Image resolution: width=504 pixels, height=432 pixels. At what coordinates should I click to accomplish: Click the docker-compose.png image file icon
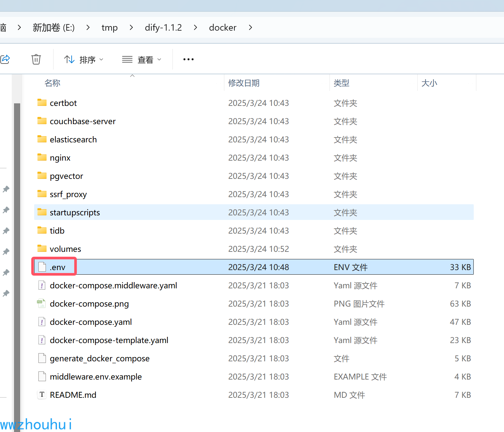click(x=41, y=303)
